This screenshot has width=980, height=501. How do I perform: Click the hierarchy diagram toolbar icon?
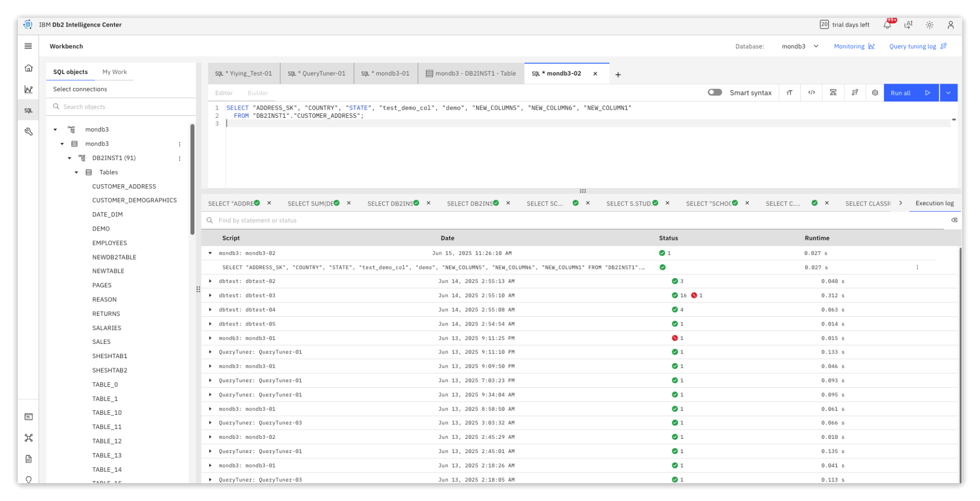833,93
